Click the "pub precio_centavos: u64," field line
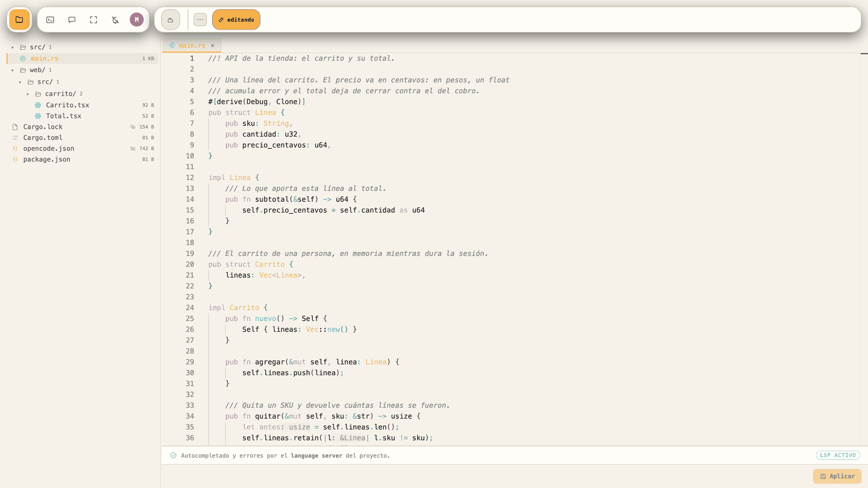Image resolution: width=868 pixels, height=488 pixels. (x=278, y=145)
